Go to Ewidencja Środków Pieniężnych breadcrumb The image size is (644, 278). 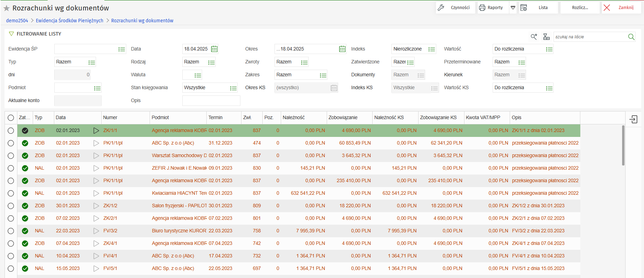click(70, 21)
